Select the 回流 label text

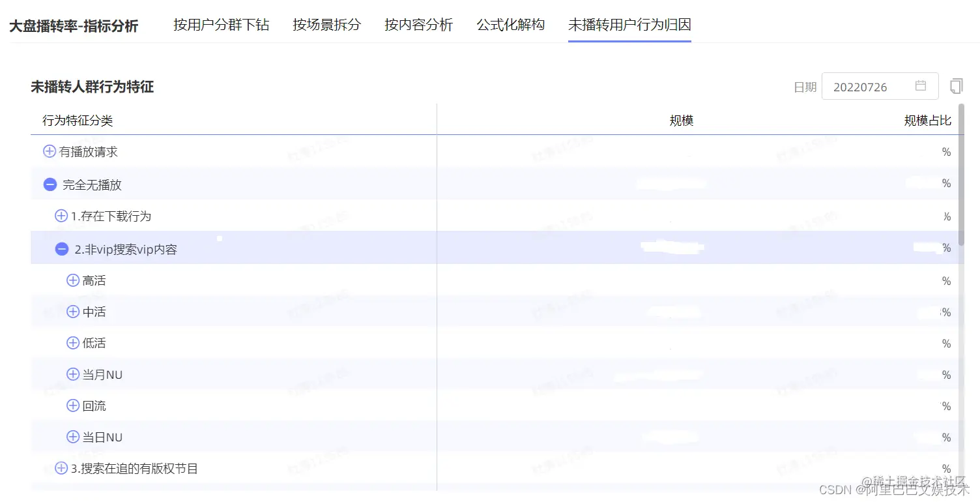(94, 406)
